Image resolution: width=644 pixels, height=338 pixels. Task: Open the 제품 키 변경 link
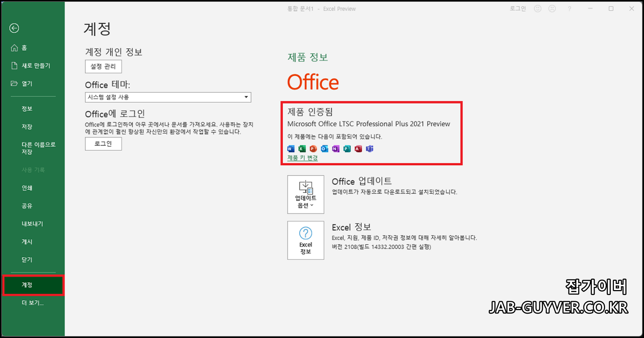[302, 158]
